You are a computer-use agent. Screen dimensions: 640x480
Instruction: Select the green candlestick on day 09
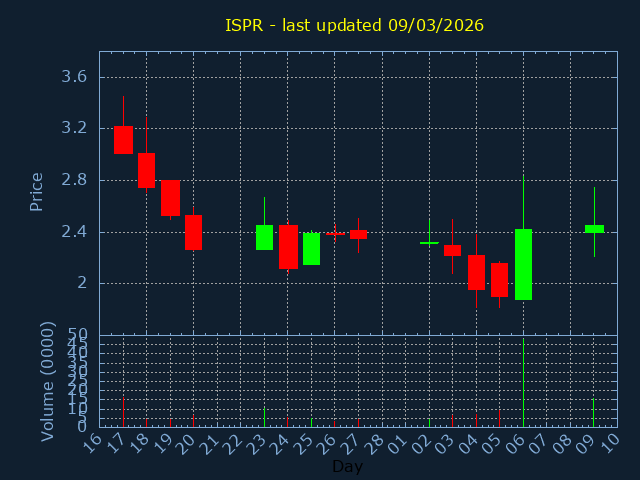(x=594, y=229)
